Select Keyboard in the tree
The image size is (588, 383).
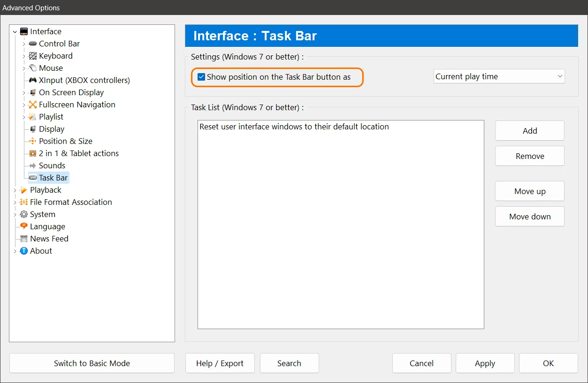56,56
